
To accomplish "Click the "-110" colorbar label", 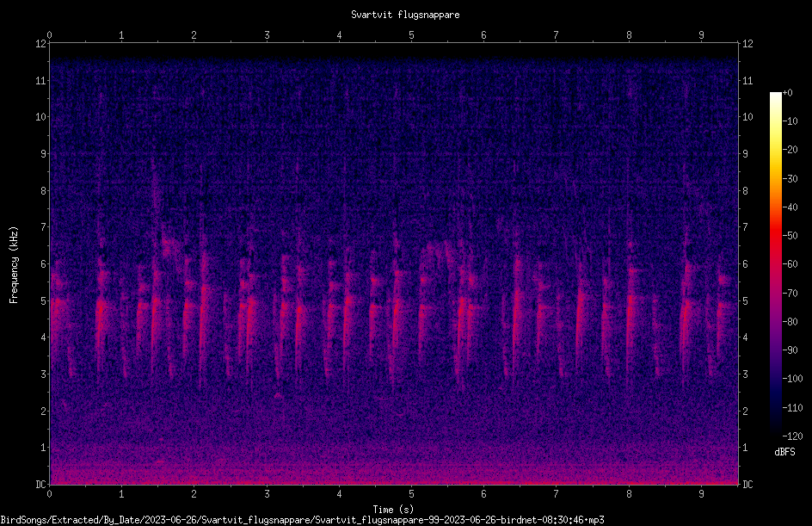I will [792, 408].
